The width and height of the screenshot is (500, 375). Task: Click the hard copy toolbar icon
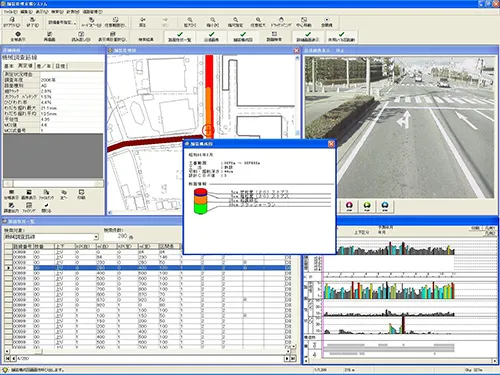(x=91, y=22)
